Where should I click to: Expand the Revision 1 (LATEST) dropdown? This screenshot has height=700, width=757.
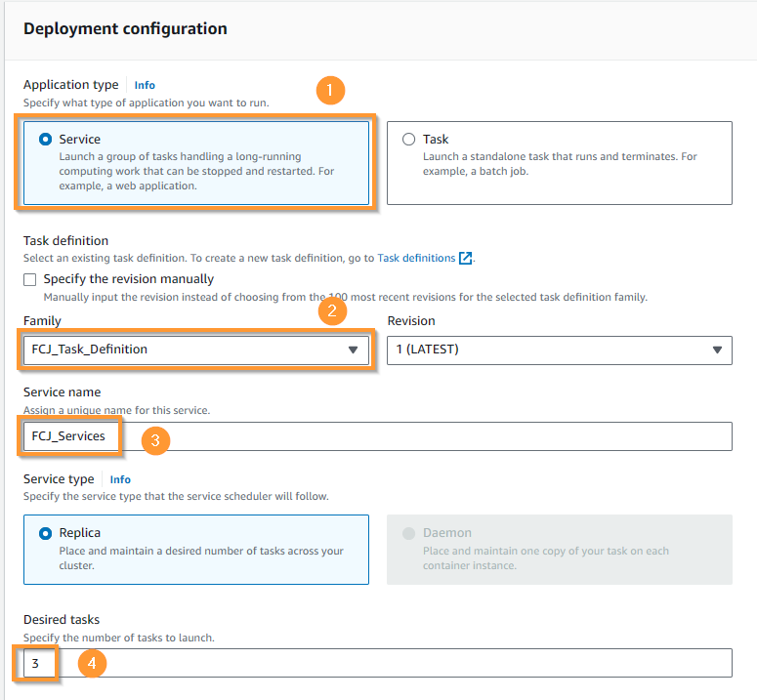tap(560, 350)
